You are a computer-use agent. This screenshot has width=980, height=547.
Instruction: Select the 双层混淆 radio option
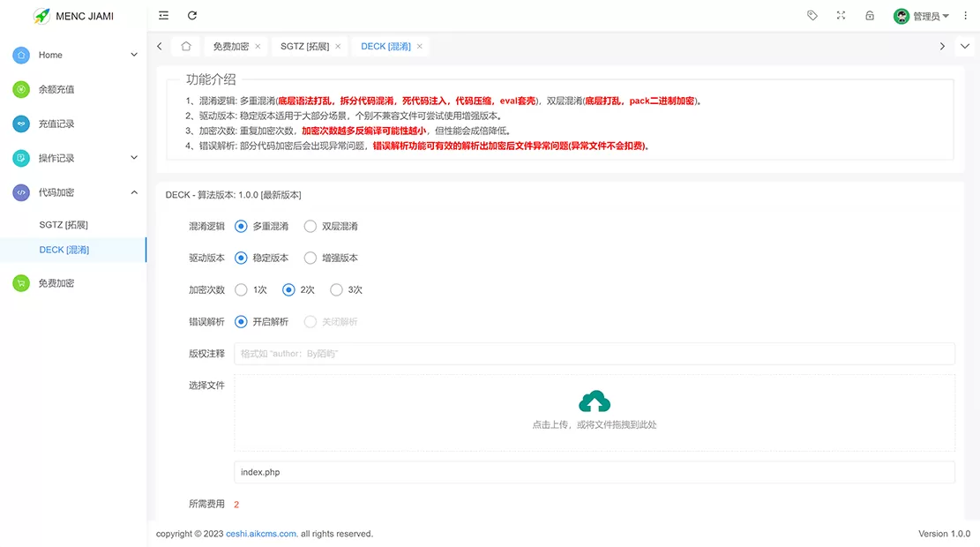tap(310, 227)
